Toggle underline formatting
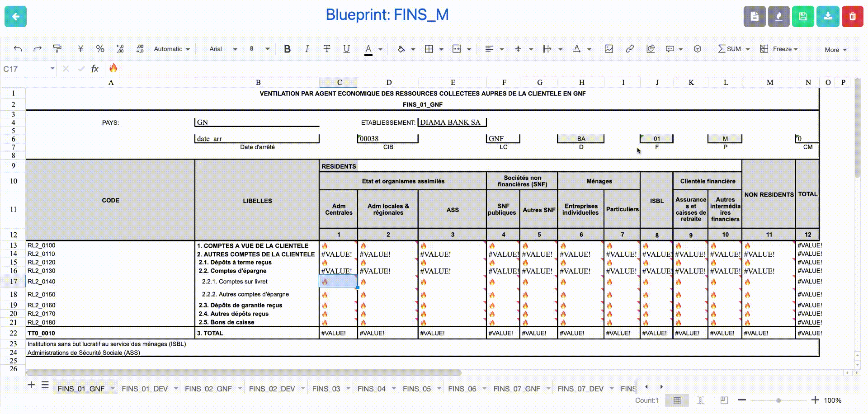The image size is (868, 414). 346,49
